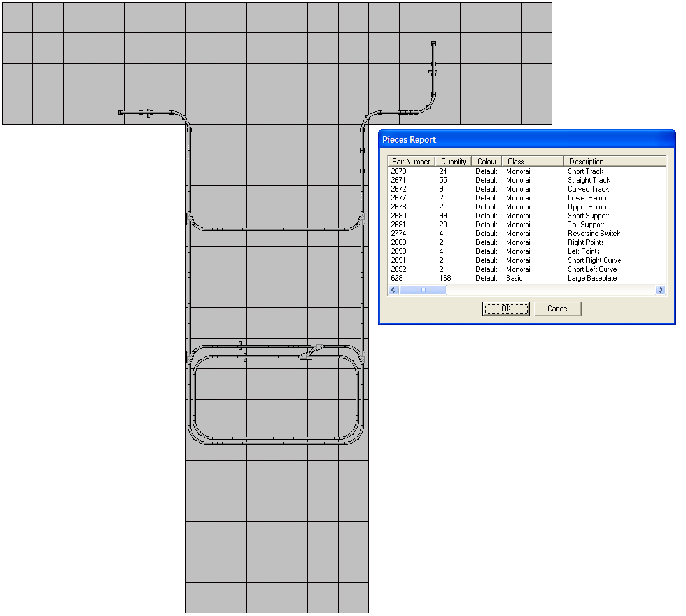Click quantity 24 for Short Track
This screenshot has height=616, width=686.
(x=443, y=171)
